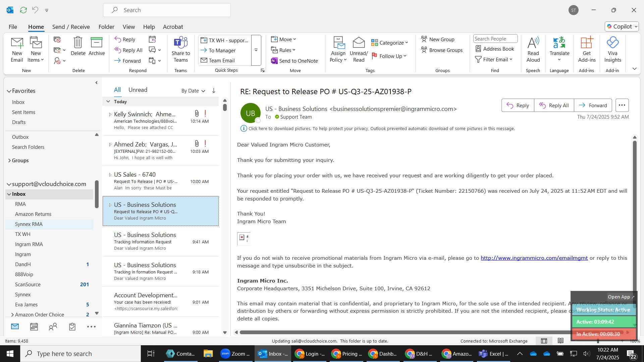Click Normal view icon in status bar
The height and width of the screenshot is (362, 644).
(544, 341)
